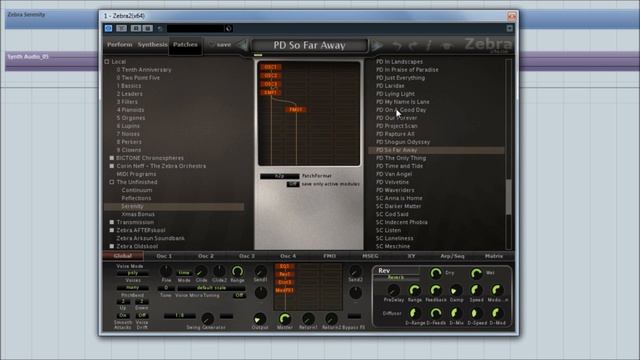
Task: Select the '5 Organes' folder
Action: [131, 118]
